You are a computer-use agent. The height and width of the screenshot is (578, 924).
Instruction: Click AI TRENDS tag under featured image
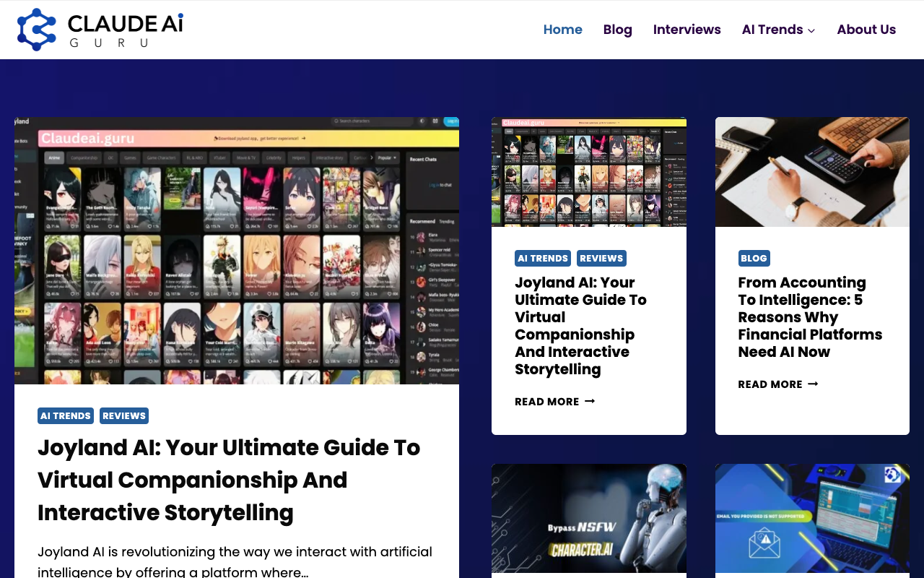[66, 415]
